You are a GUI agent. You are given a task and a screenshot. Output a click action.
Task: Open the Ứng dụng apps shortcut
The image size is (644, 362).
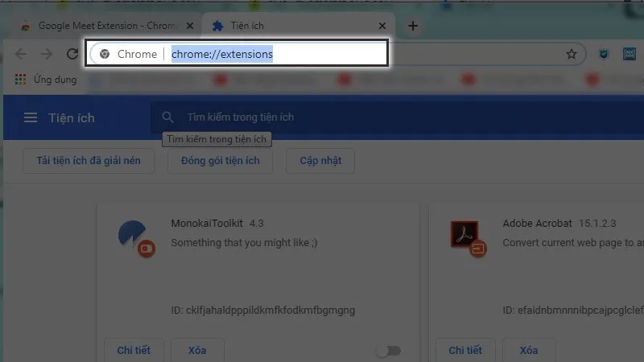(46, 79)
